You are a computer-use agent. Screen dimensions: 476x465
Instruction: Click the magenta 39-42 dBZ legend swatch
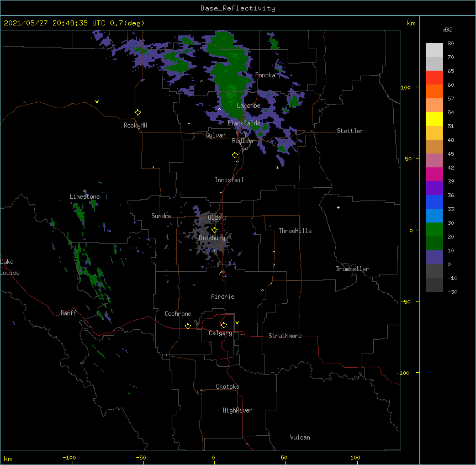[x=434, y=174]
